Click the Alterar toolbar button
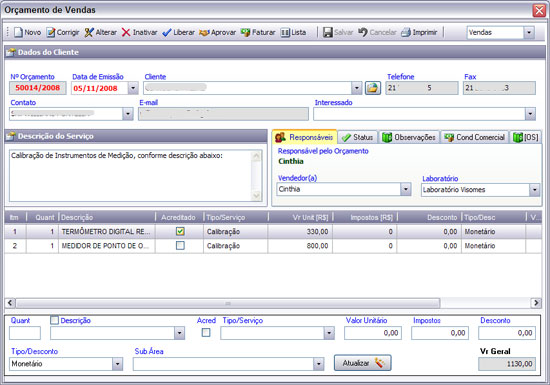The width and height of the screenshot is (550, 385). [x=101, y=32]
